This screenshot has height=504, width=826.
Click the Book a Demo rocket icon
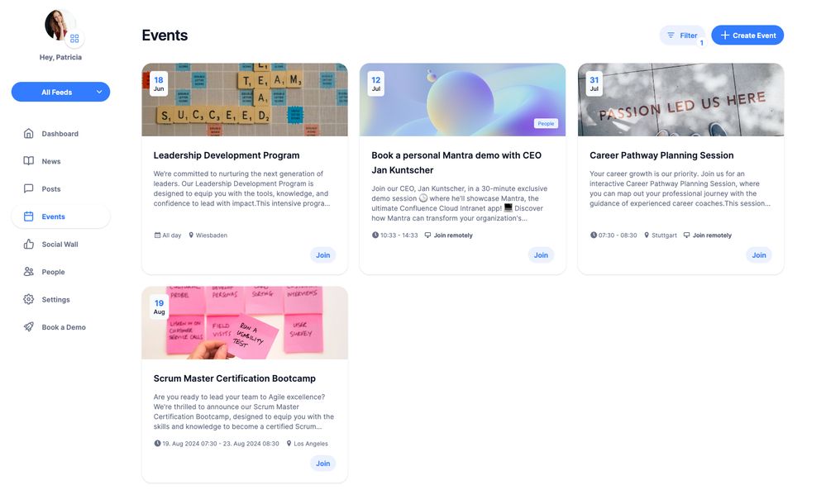[x=28, y=327]
